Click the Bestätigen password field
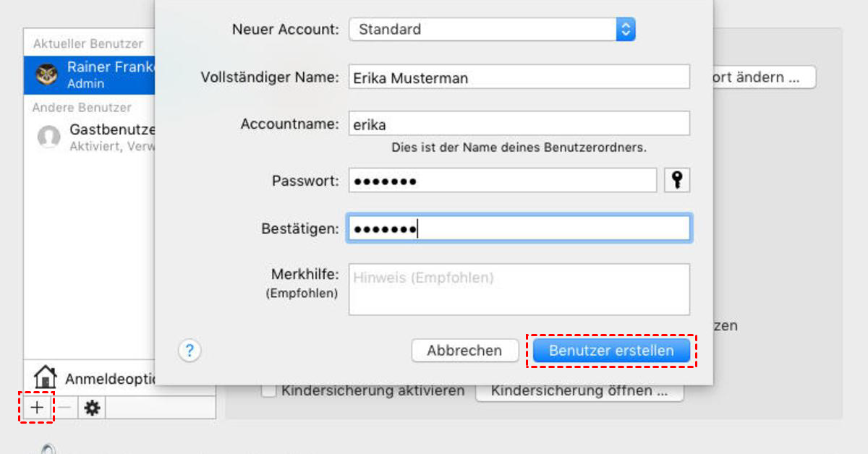Image resolution: width=868 pixels, height=454 pixels. [x=519, y=228]
